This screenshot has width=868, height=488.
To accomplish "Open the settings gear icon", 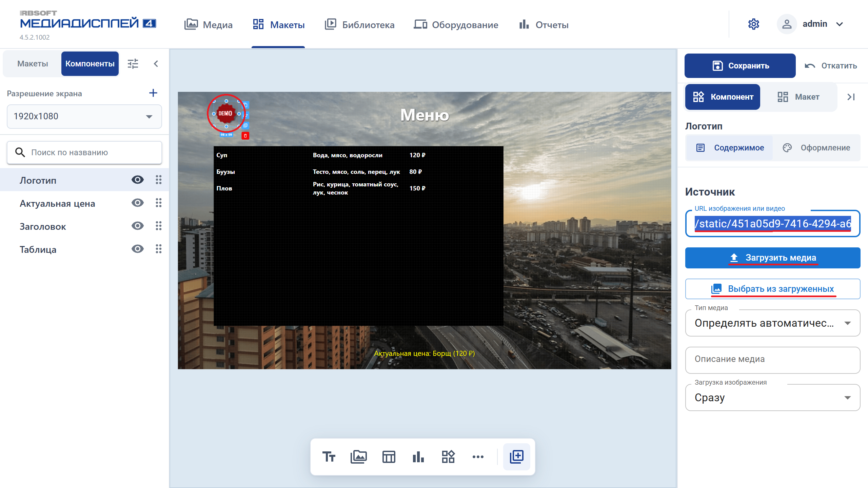I will click(753, 24).
